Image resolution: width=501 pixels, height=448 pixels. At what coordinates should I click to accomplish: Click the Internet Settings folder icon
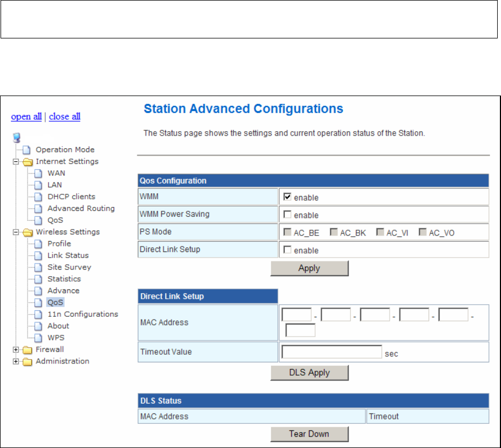(x=28, y=161)
